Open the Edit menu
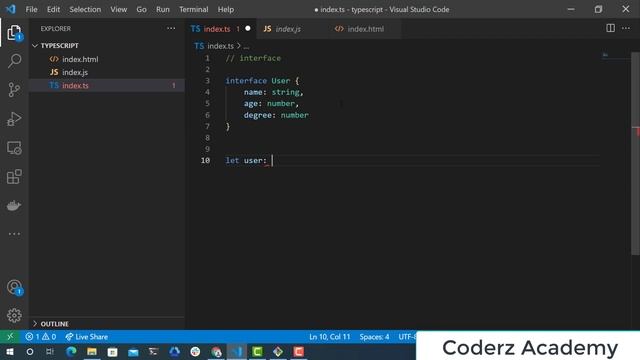The image size is (640, 360). [53, 9]
